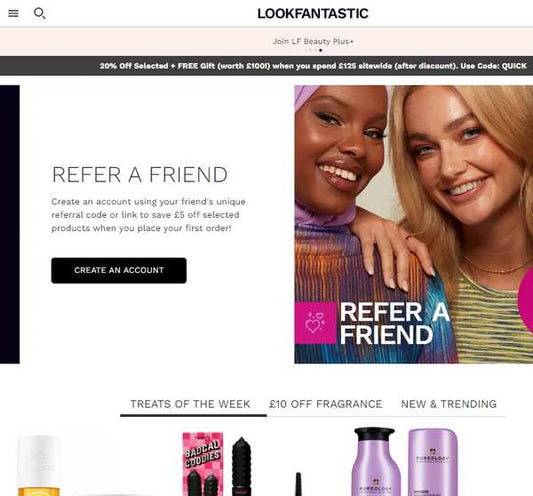Open search with the magnifier icon

[x=39, y=14]
